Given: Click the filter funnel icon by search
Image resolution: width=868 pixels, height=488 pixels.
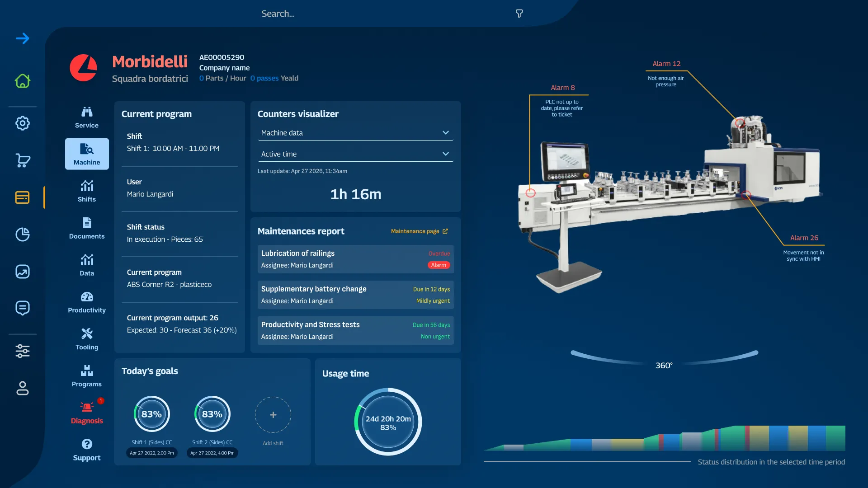Looking at the screenshot, I should coord(519,14).
